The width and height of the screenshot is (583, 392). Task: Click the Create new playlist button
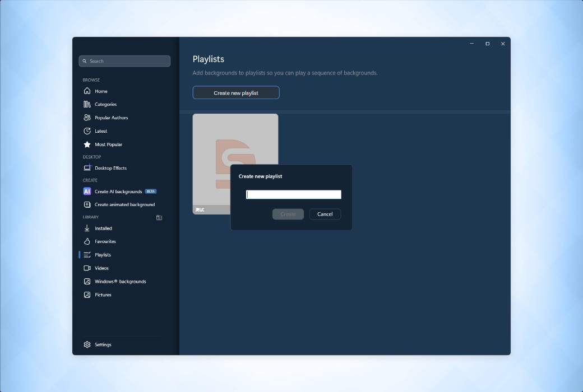click(x=236, y=92)
